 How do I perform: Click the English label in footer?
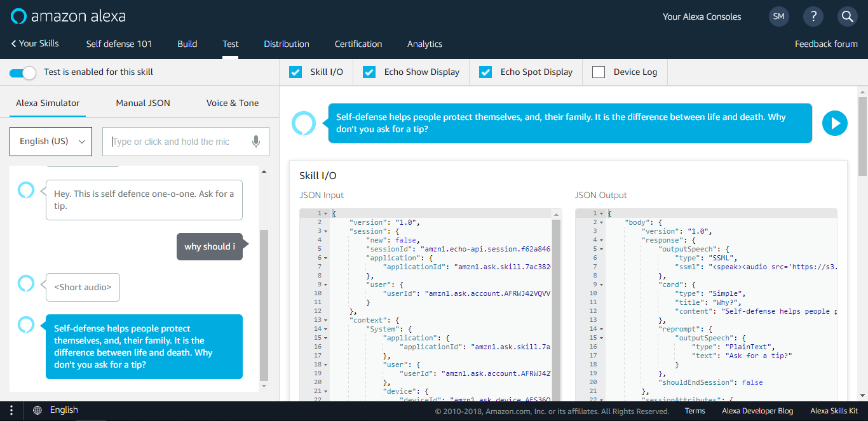64,410
